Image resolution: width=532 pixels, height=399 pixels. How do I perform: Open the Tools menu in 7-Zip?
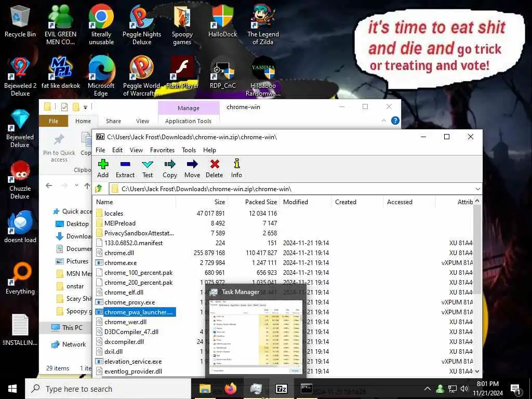point(189,150)
